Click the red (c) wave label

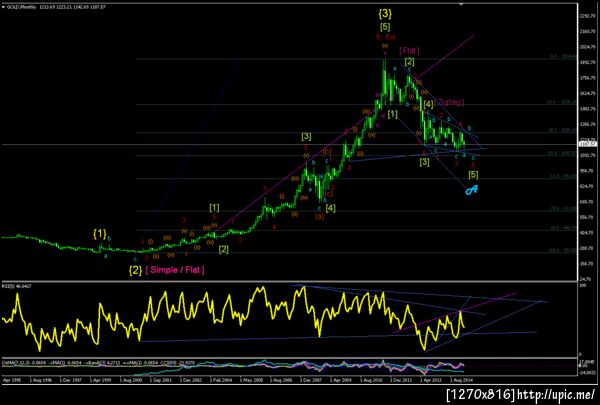(328, 194)
